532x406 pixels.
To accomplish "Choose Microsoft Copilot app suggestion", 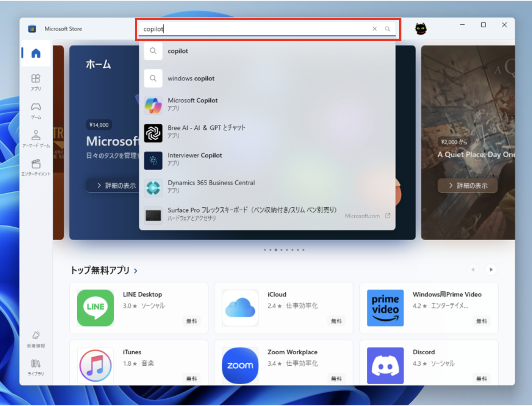I will 267,105.
